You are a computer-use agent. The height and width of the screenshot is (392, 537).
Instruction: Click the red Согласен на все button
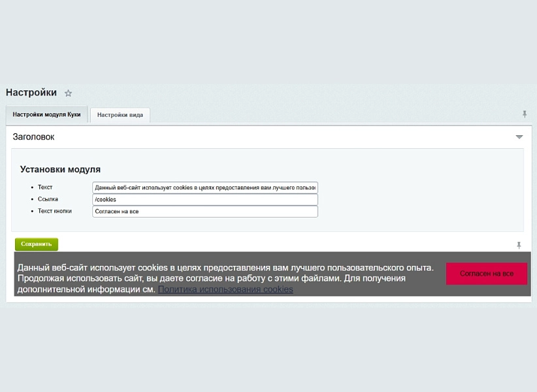click(486, 274)
